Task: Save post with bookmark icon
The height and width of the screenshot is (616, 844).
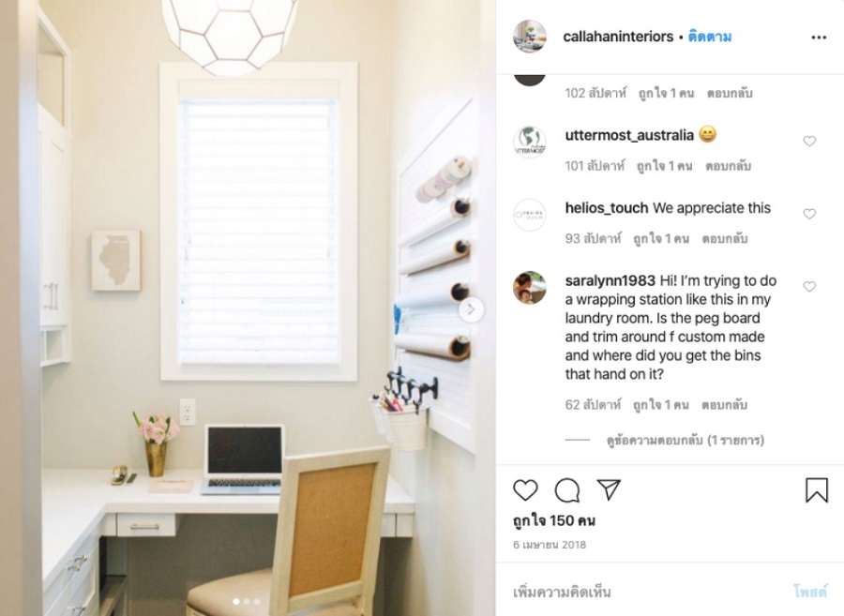Action: (817, 490)
